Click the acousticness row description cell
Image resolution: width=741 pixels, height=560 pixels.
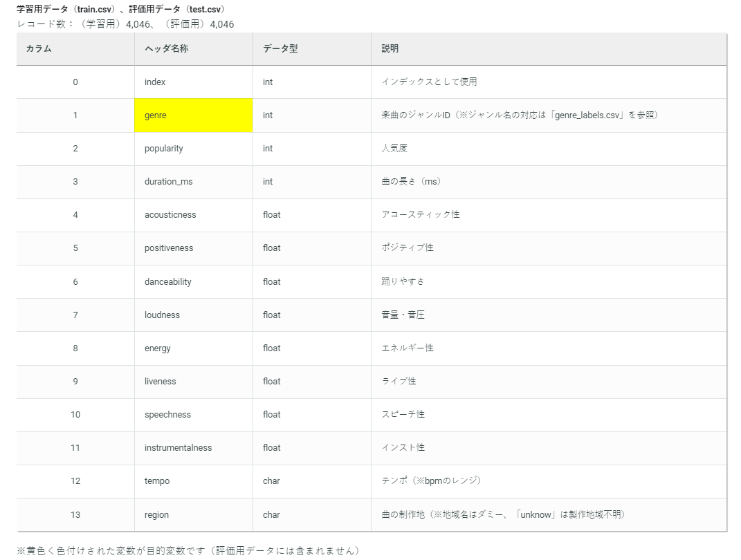(422, 215)
